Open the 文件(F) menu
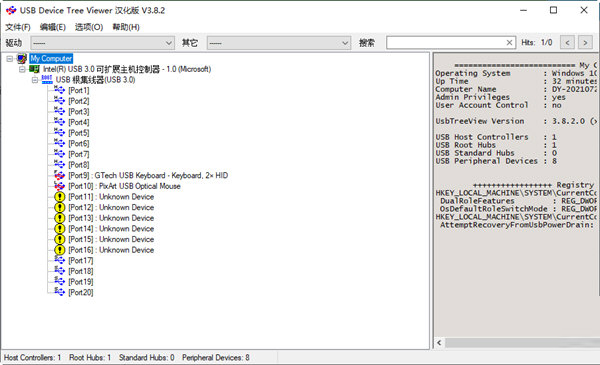Screen dimensions: 600x365 coord(18,27)
